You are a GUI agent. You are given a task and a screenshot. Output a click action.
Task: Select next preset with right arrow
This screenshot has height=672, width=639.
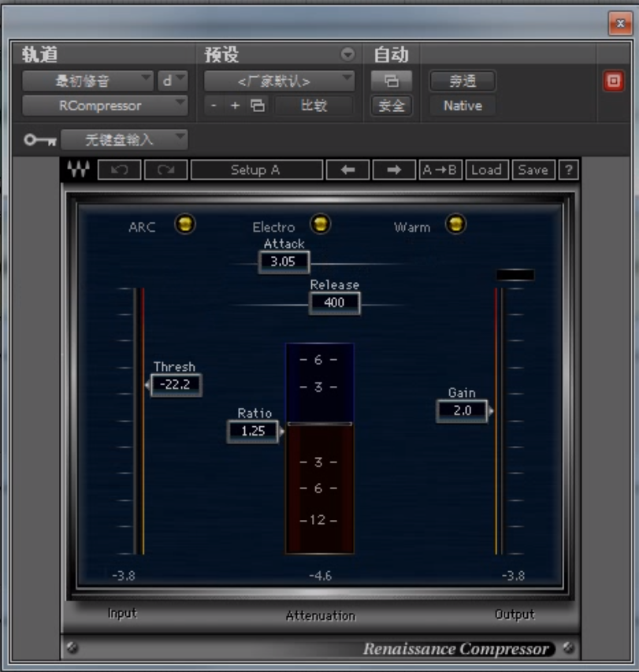click(393, 170)
